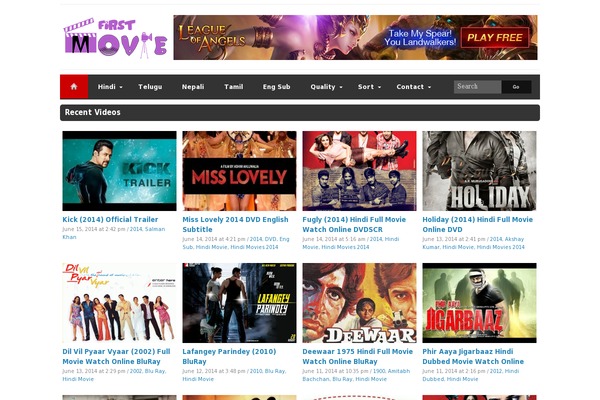Open the Tamil menu item
The height and width of the screenshot is (400, 600).
(233, 87)
